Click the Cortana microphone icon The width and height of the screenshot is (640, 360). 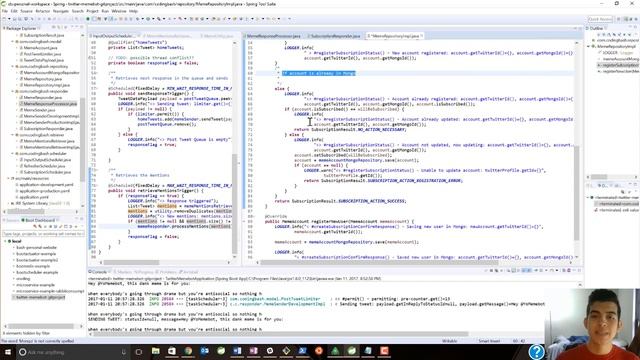123,352
